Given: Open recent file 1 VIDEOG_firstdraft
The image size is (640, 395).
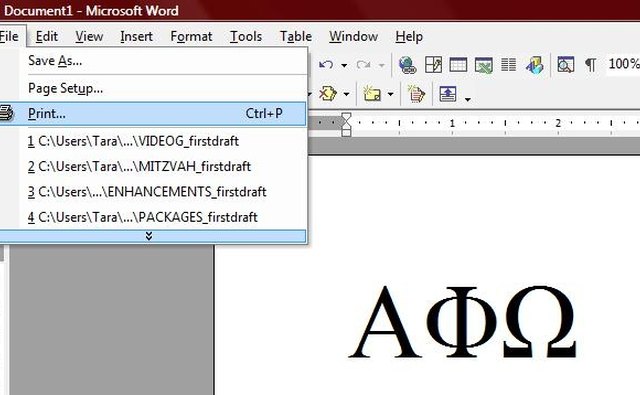Looking at the screenshot, I should (153, 141).
